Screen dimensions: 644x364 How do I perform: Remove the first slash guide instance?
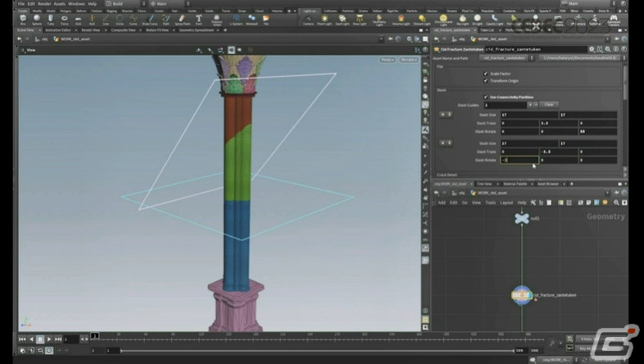[x=442, y=114]
